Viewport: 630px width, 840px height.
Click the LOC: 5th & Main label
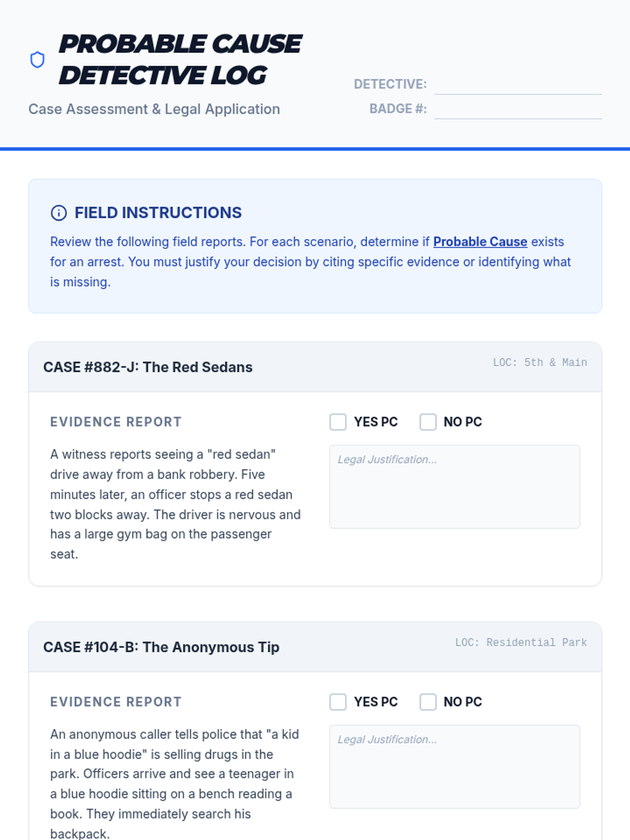coord(540,362)
